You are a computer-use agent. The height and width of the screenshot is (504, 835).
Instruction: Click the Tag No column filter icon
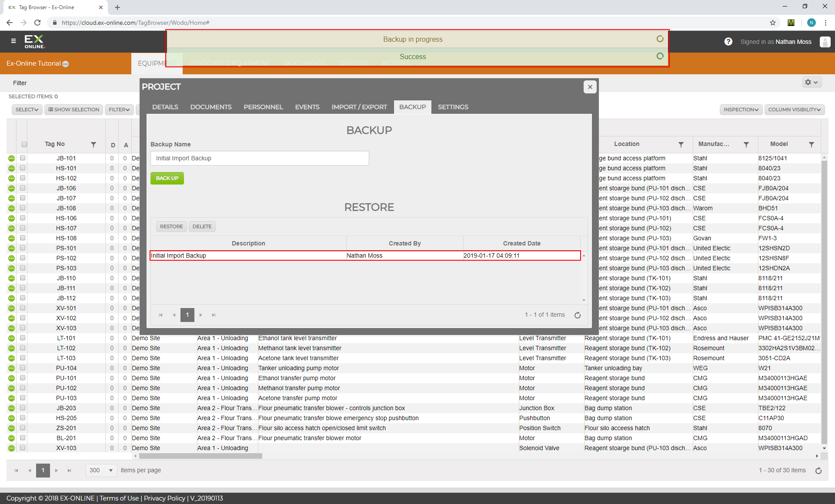pos(94,144)
